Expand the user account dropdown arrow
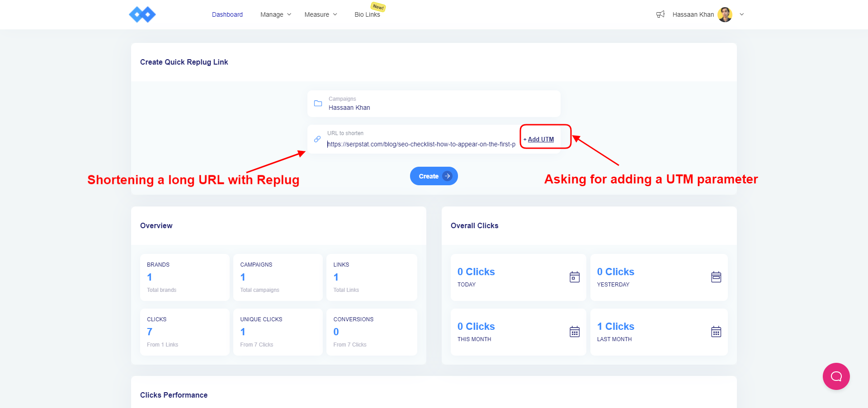868x408 pixels. [x=742, y=14]
